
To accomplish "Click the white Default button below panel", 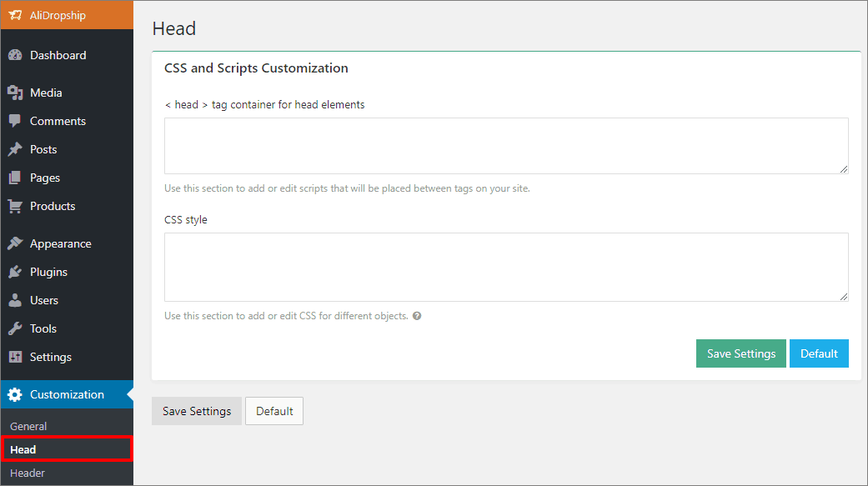I will click(x=274, y=411).
